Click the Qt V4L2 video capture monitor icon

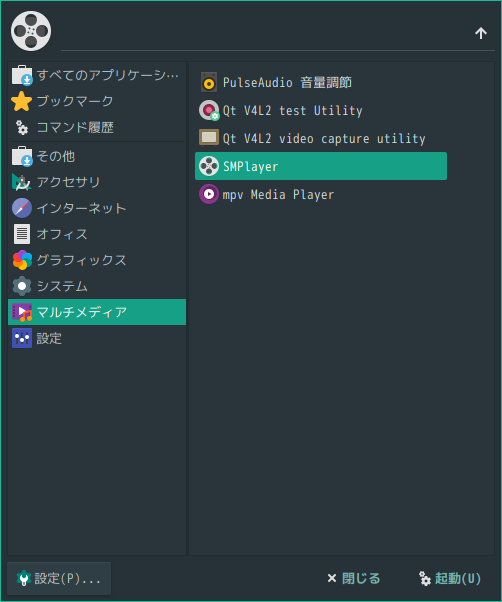(x=209, y=138)
